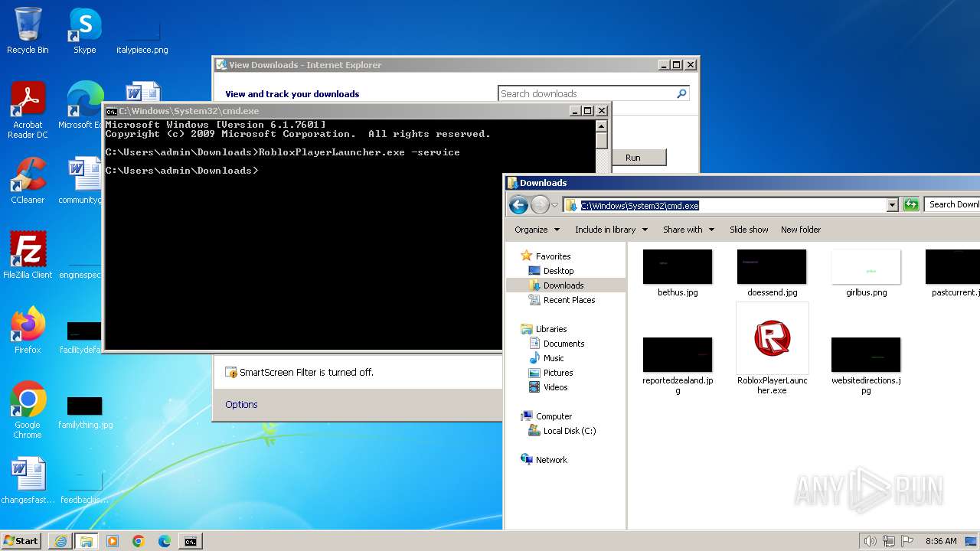Launch CCleaner from the desktop

click(x=28, y=181)
